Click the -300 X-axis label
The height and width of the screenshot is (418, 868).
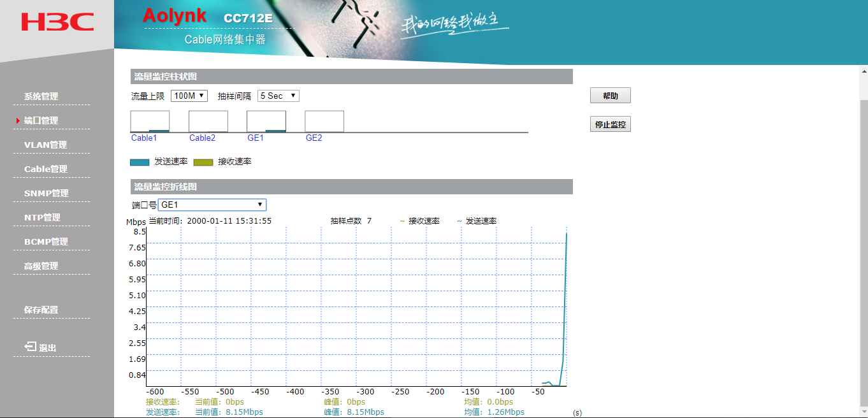tap(365, 392)
